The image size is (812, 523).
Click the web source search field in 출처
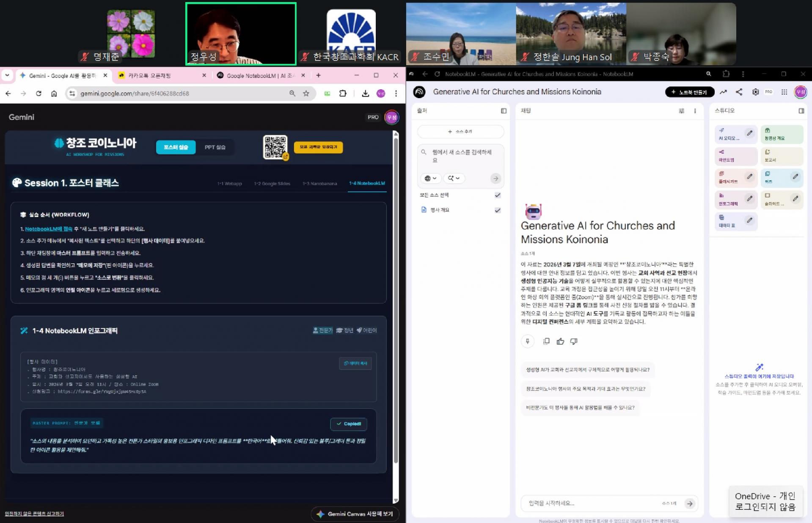(462, 156)
